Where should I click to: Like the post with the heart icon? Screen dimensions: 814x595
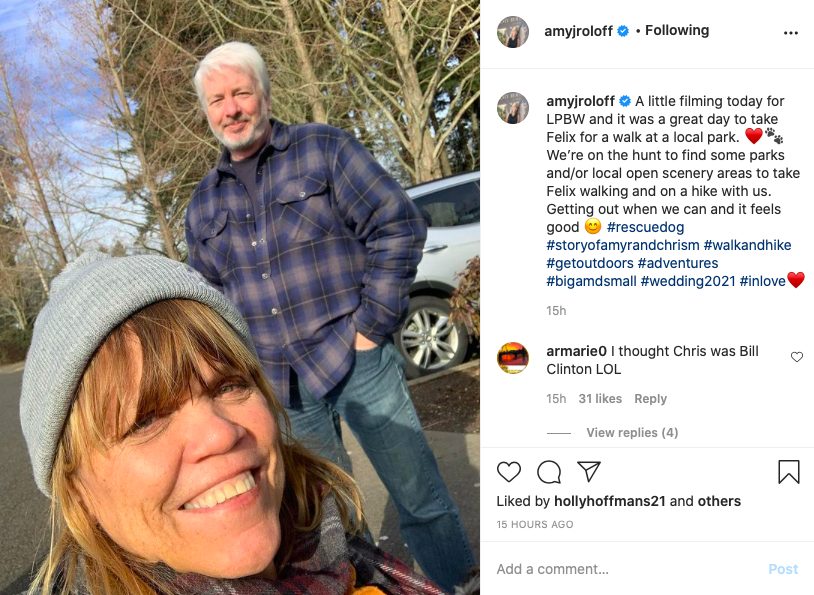pyautogui.click(x=509, y=472)
